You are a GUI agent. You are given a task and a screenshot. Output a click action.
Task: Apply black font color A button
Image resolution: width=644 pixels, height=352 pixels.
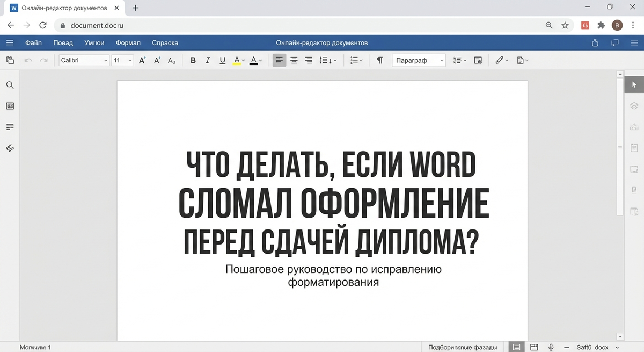click(253, 61)
